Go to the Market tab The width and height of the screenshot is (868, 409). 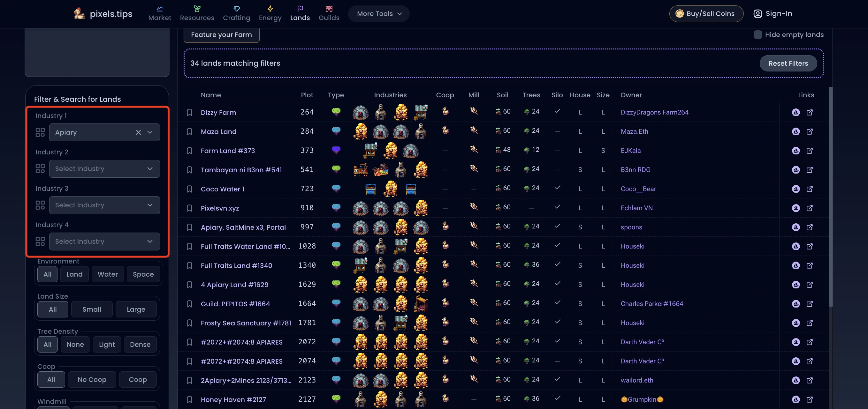pyautogui.click(x=160, y=13)
